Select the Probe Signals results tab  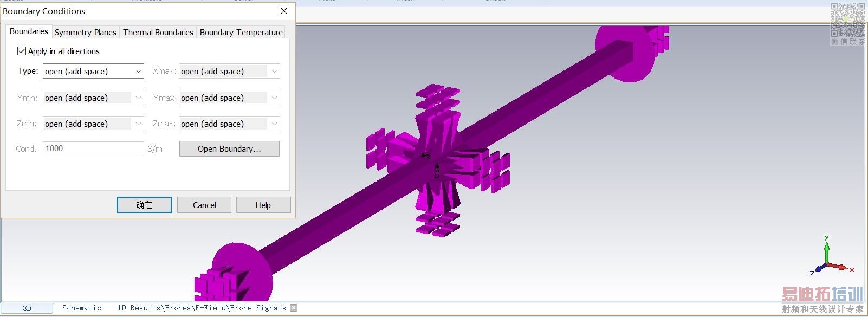(202, 308)
